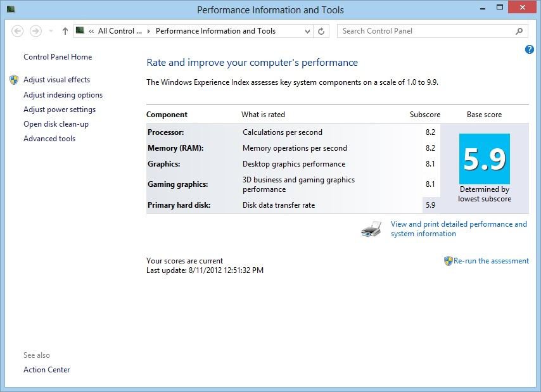
Task: Select the Memory (RAM) subscore 8.2
Action: (430, 148)
